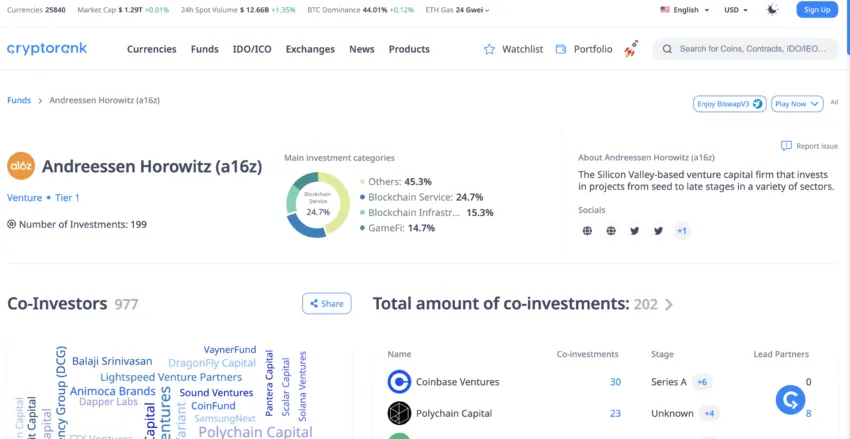This screenshot has height=439, width=850.
Task: Open the English language dropdown
Action: [685, 10]
